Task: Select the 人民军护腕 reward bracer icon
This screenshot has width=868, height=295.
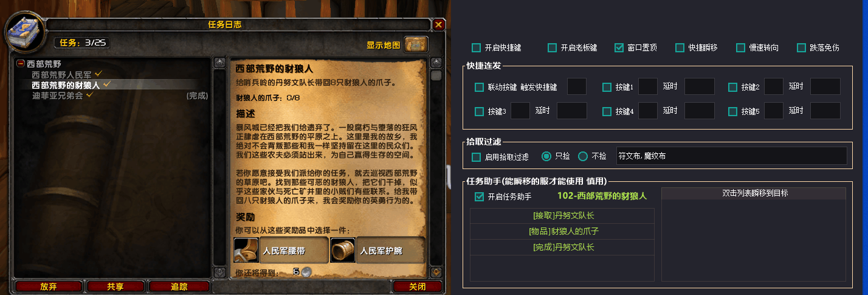Action: coord(343,250)
